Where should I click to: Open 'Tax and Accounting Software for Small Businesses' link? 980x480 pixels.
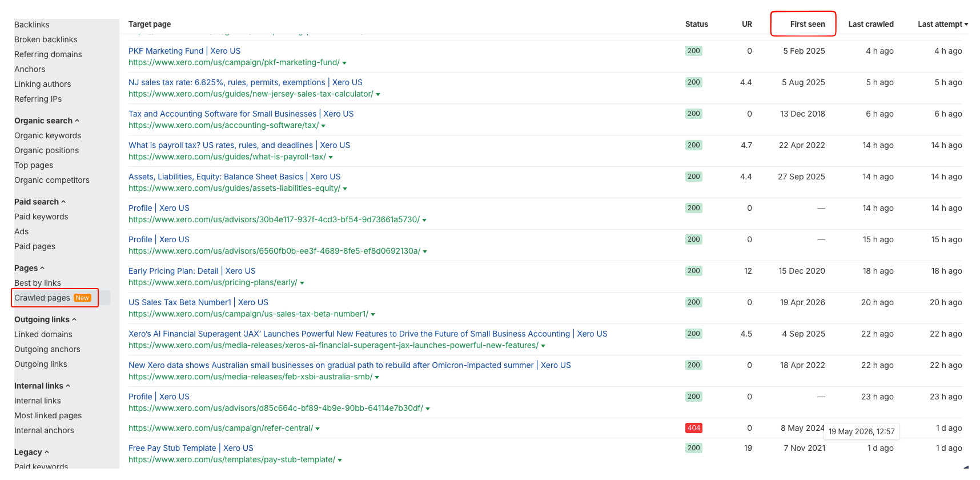pos(241,114)
